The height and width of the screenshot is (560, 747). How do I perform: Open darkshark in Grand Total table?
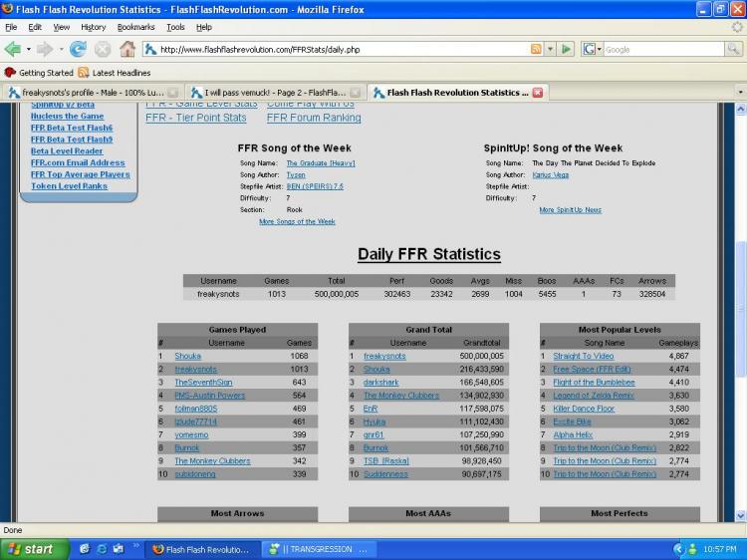[380, 383]
